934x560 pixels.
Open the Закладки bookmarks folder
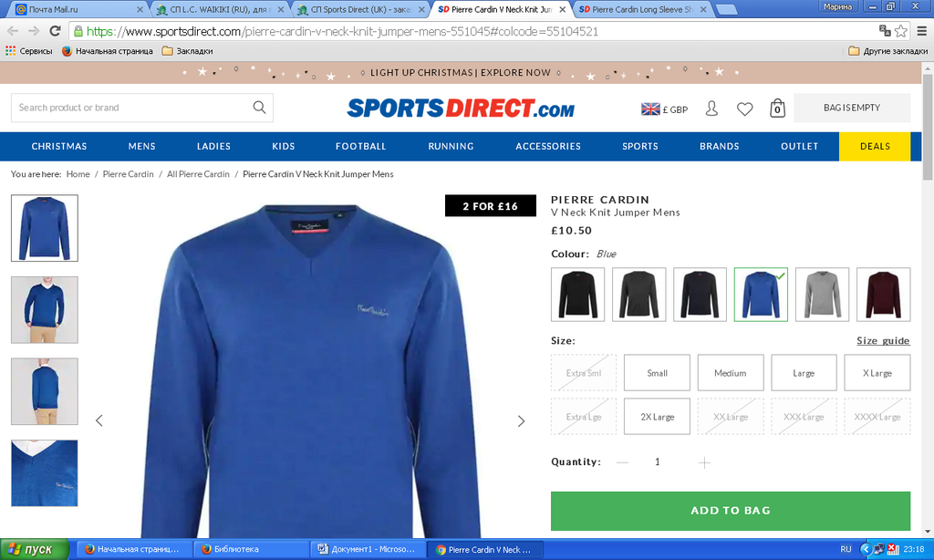188,51
